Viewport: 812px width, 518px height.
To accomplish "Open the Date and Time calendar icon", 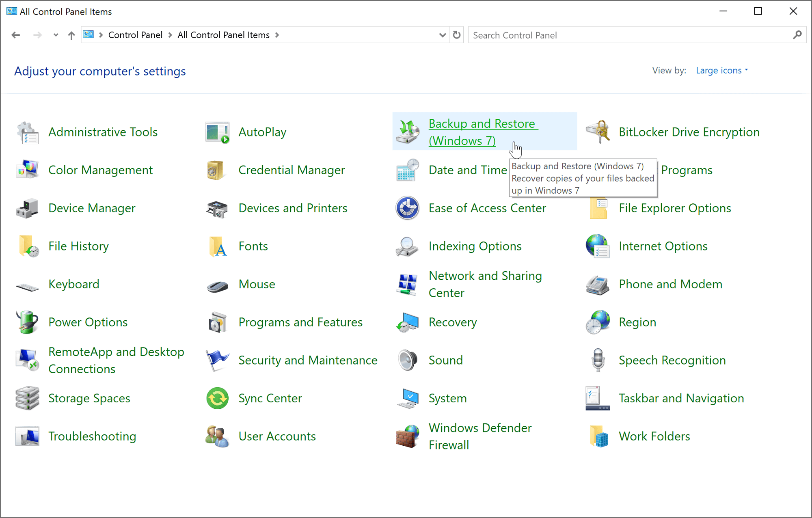I will click(407, 170).
